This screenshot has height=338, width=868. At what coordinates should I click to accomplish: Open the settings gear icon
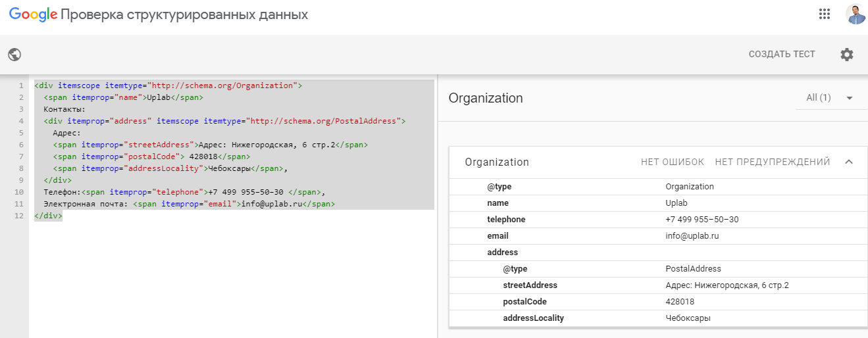tap(846, 55)
